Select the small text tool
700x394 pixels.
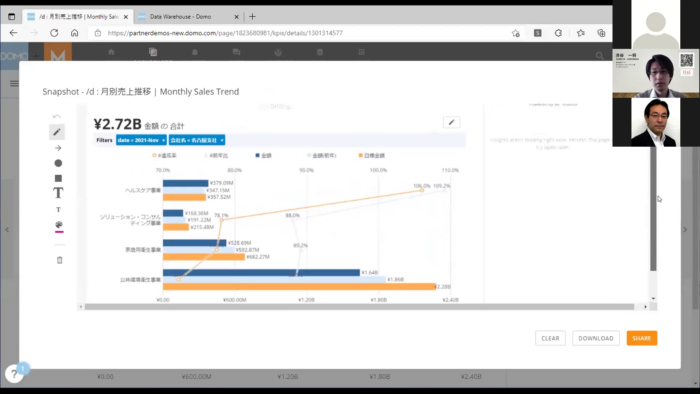click(x=58, y=209)
